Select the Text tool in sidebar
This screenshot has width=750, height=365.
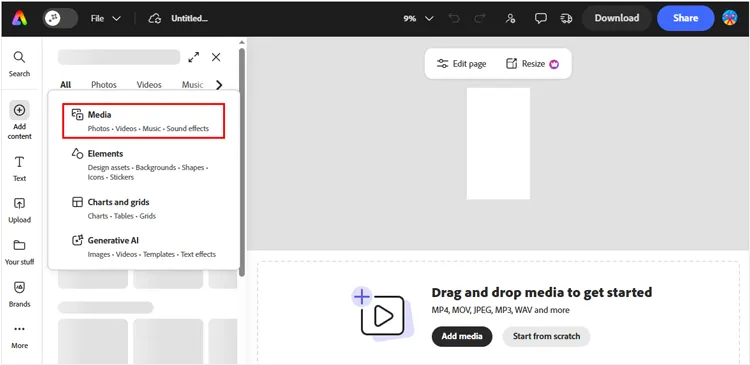click(20, 168)
